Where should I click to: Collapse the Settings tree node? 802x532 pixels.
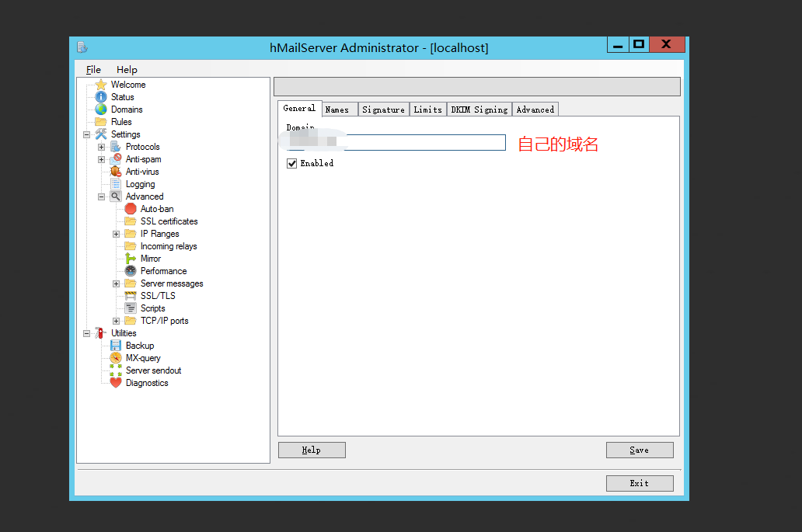pyautogui.click(x=86, y=134)
